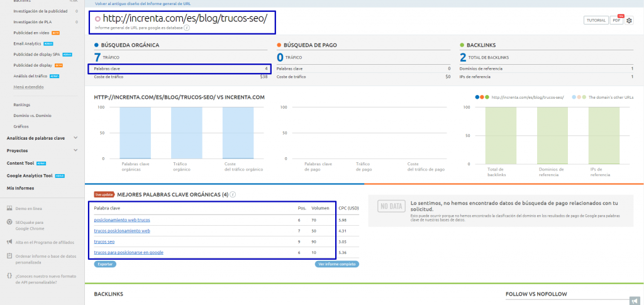Open Investigación de la publicidad in sidebar
The width and height of the screenshot is (644, 305).
click(x=40, y=11)
